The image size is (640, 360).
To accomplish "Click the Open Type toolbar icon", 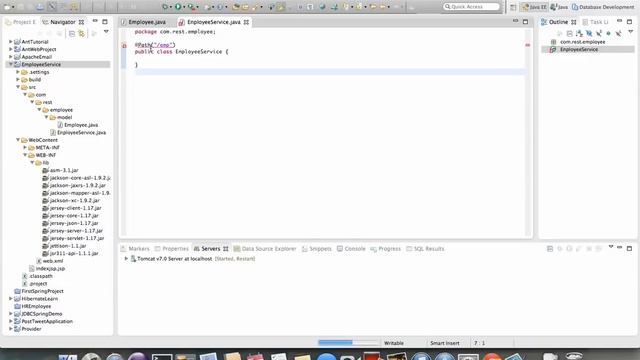I will (236, 7).
